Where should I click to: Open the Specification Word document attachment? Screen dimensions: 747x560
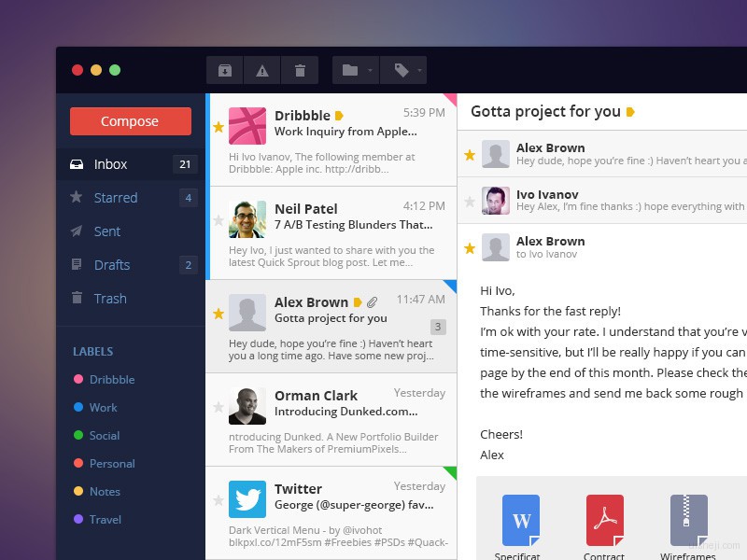click(x=521, y=521)
